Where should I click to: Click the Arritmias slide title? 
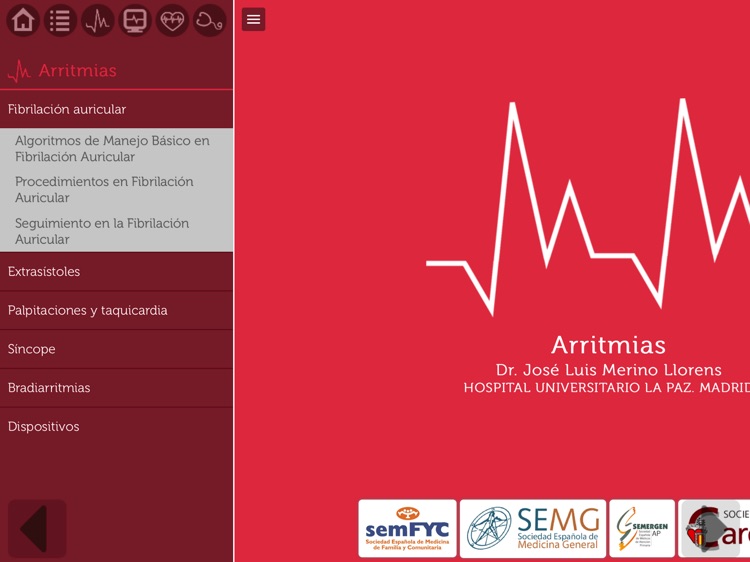pos(608,345)
